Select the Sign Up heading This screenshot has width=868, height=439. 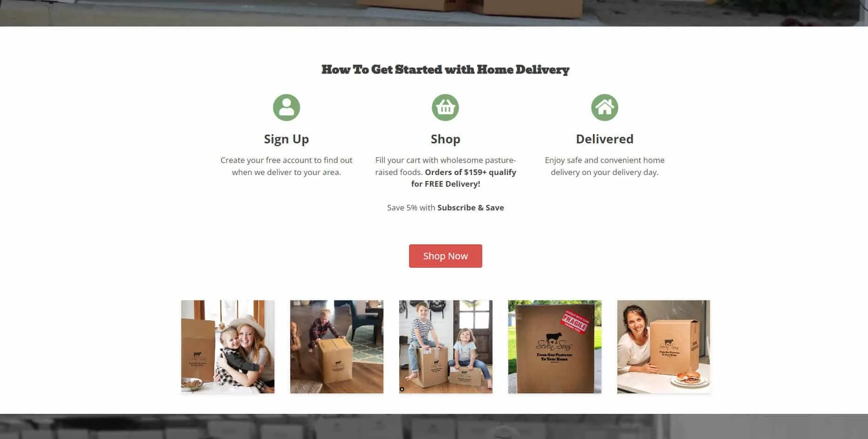(286, 139)
